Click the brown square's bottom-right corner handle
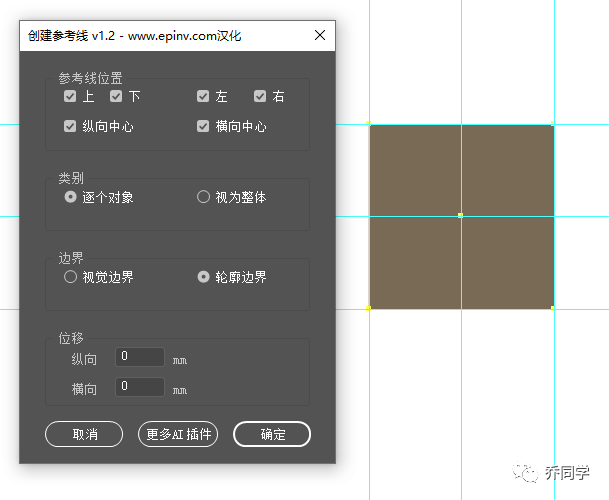Screen dimensions: 609x500 [x=553, y=308]
